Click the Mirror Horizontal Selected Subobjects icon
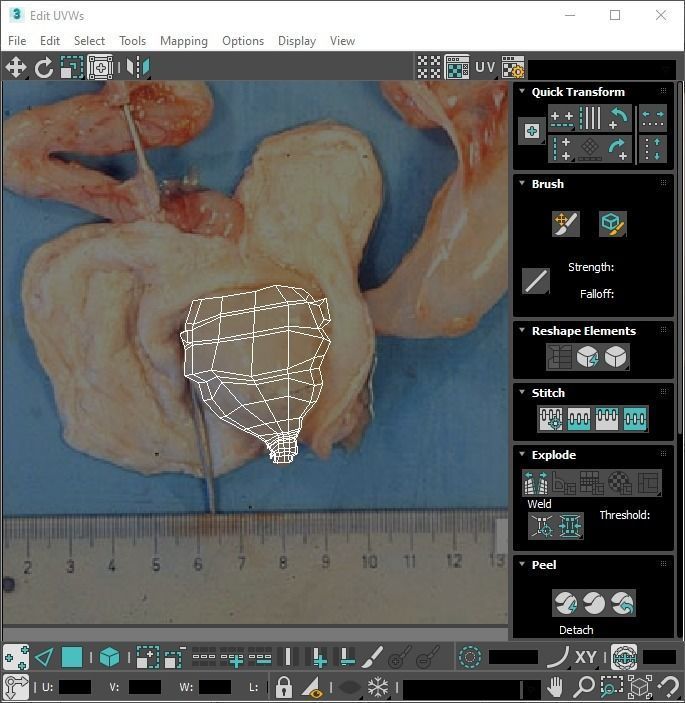The height and width of the screenshot is (703, 685). tap(138, 67)
